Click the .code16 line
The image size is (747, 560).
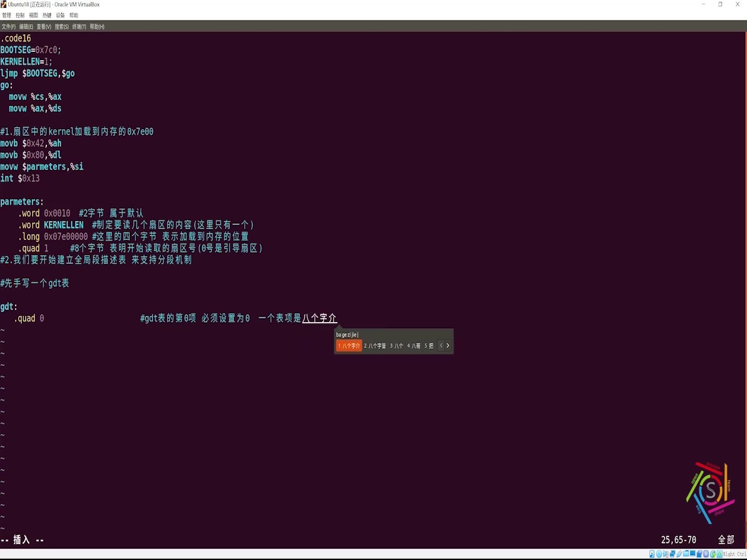tap(16, 38)
